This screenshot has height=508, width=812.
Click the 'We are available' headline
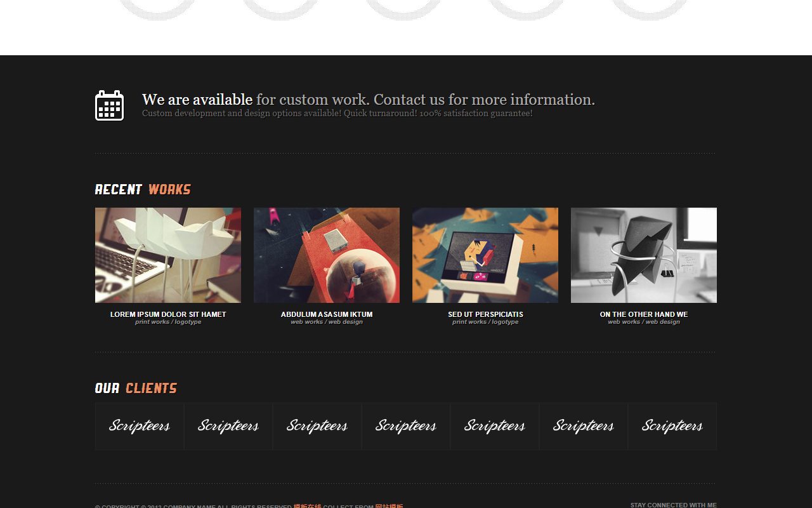pos(369,100)
